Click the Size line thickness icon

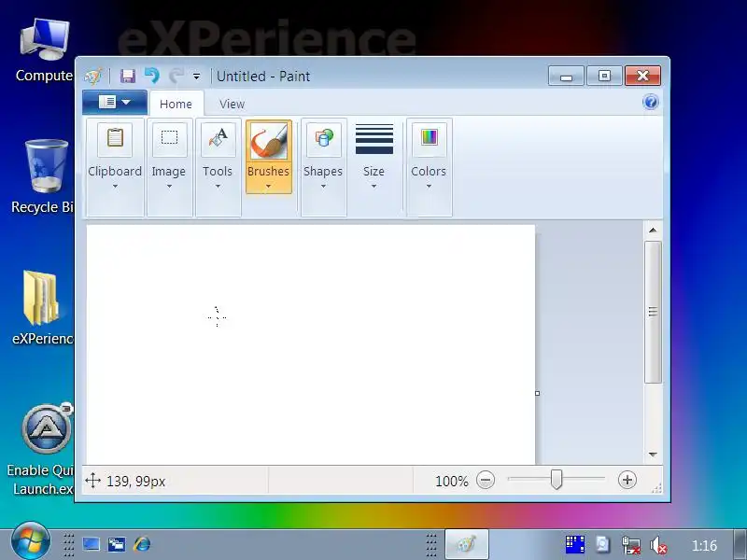coord(374,138)
